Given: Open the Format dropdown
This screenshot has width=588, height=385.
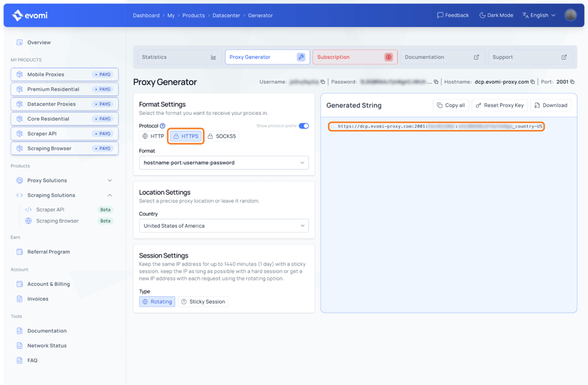Looking at the screenshot, I should 224,163.
